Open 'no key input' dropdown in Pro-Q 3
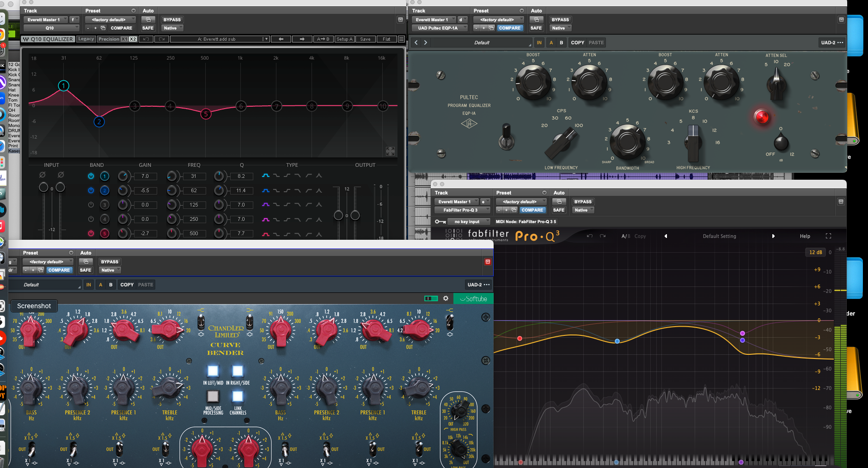Viewport: 868px width, 468px height. pyautogui.click(x=469, y=222)
